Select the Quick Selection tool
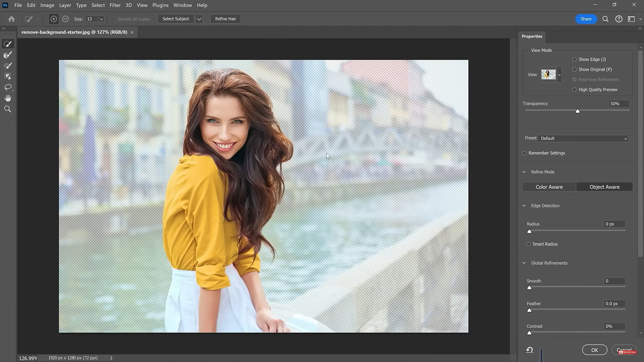Screen dimensions: 644x362 tap(8, 44)
